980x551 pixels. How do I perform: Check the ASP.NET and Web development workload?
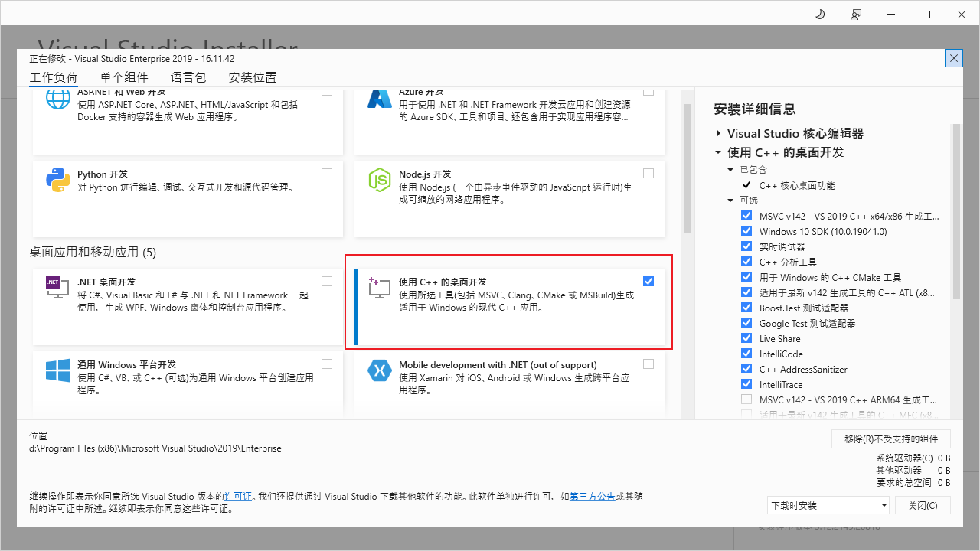click(x=327, y=91)
